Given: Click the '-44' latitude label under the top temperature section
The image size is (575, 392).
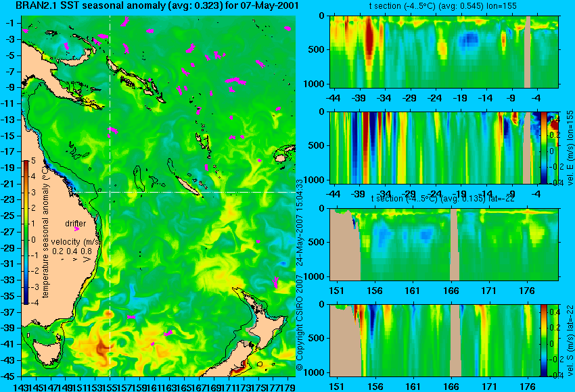Looking at the screenshot, I should 333,98.
